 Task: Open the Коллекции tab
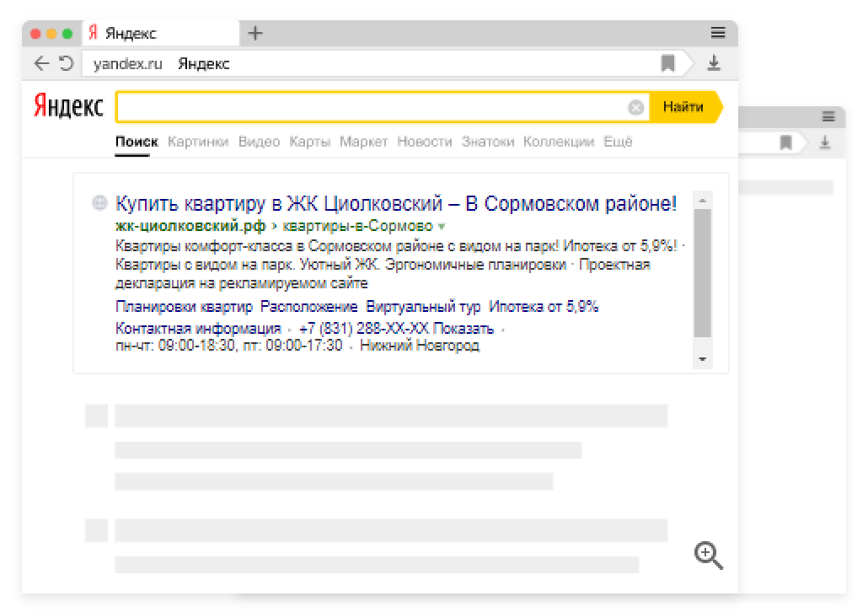coord(559,142)
